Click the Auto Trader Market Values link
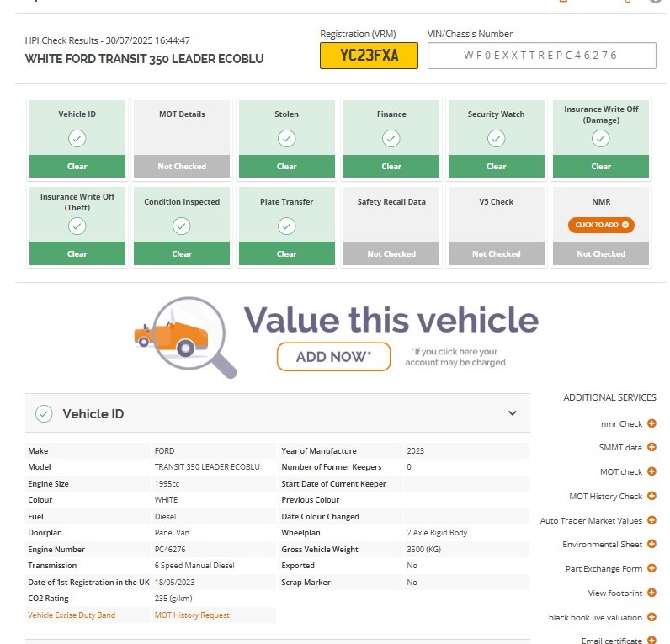670x644 pixels. tap(591, 520)
